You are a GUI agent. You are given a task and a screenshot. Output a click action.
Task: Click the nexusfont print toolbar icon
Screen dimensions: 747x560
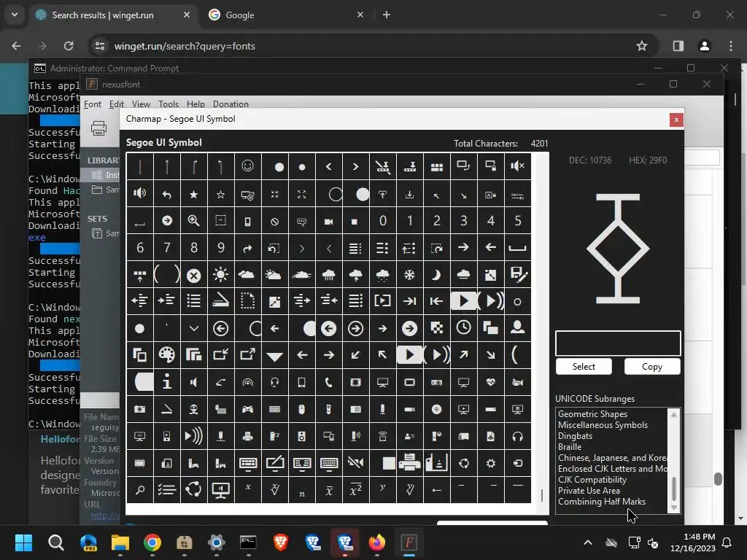click(98, 128)
